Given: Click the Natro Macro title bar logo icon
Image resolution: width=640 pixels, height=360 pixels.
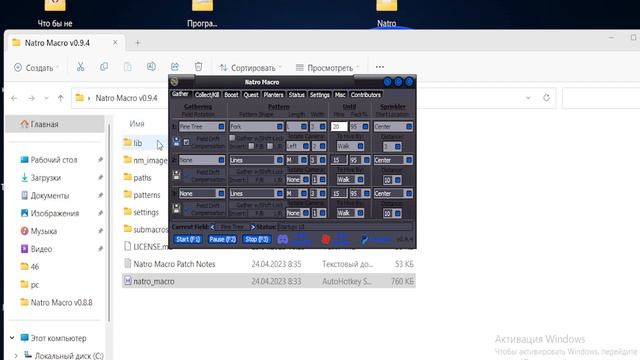Looking at the screenshot, I should click(x=174, y=82).
